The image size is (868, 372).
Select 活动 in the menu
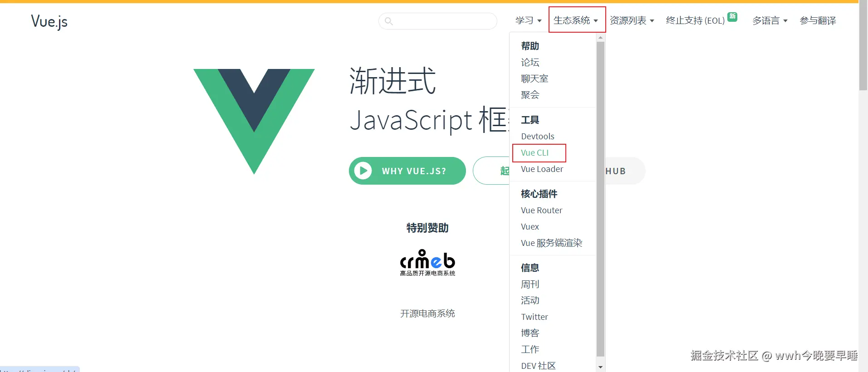click(x=530, y=300)
